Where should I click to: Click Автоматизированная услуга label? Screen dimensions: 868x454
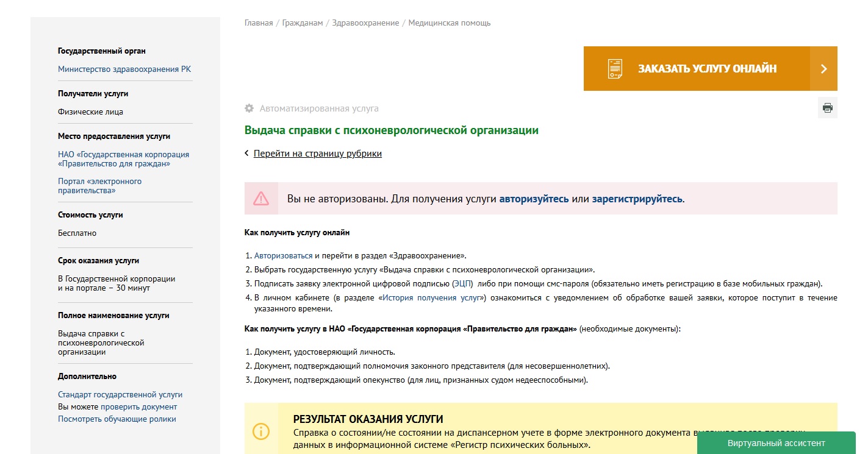(x=319, y=108)
